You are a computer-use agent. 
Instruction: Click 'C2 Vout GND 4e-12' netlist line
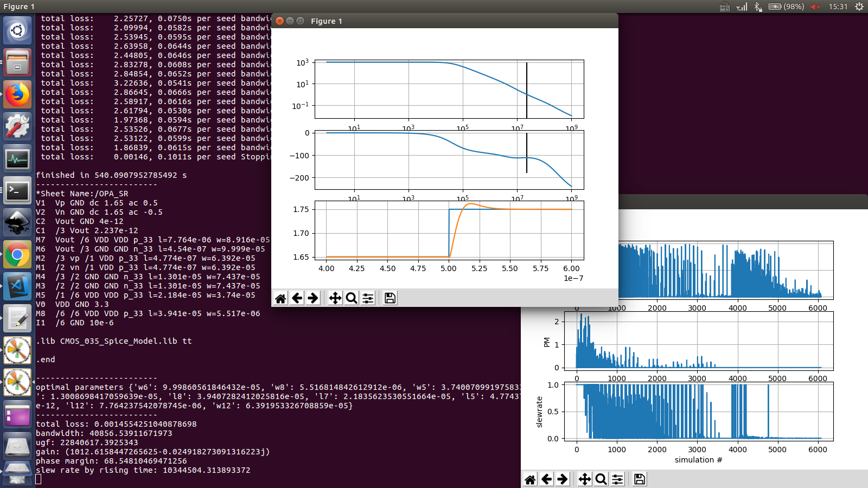[80, 221]
